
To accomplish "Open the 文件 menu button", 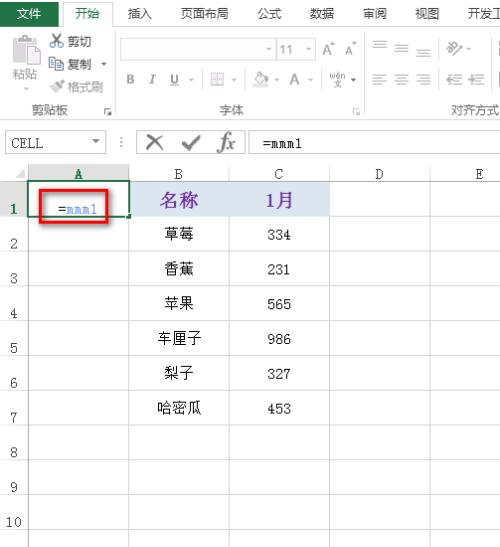I will 29,14.
